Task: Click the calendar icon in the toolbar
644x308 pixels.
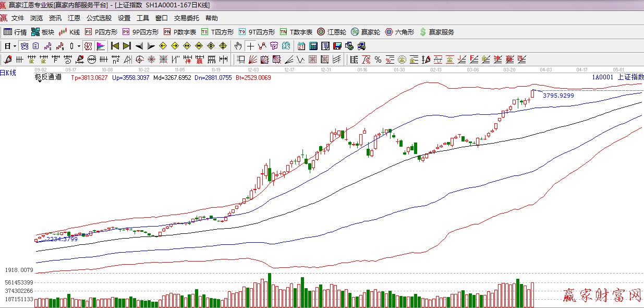Action: (x=301, y=46)
